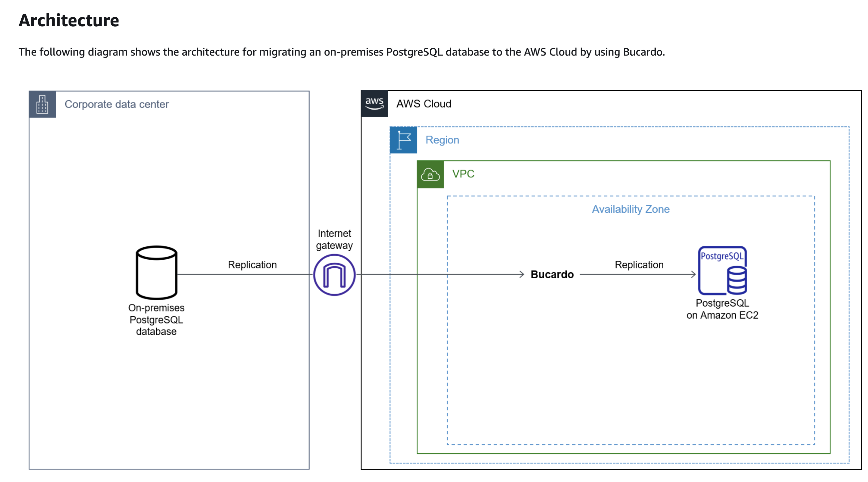868x482 pixels.
Task: Click the VPC cloud lock icon
Action: (x=430, y=174)
